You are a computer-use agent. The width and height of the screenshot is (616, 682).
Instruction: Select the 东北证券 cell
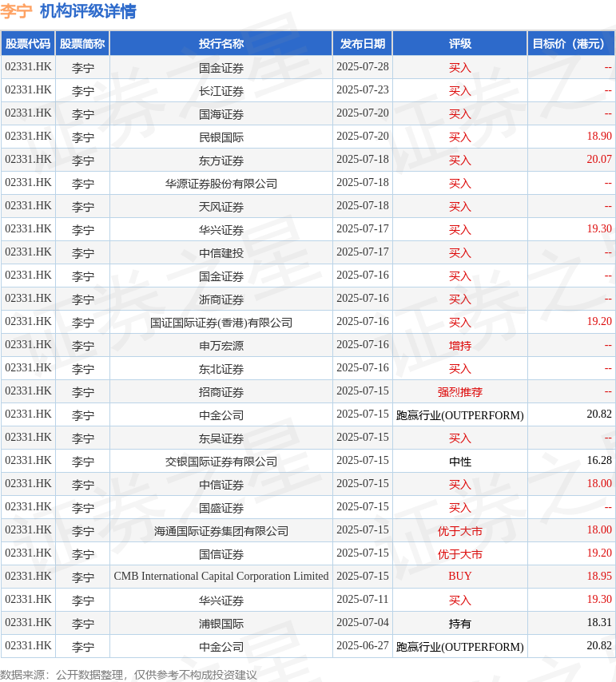click(x=221, y=369)
